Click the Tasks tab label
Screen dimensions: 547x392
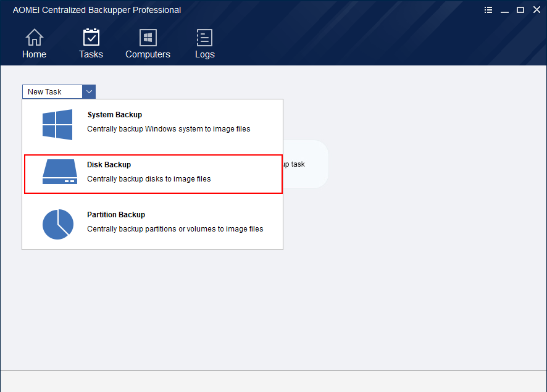coord(91,54)
